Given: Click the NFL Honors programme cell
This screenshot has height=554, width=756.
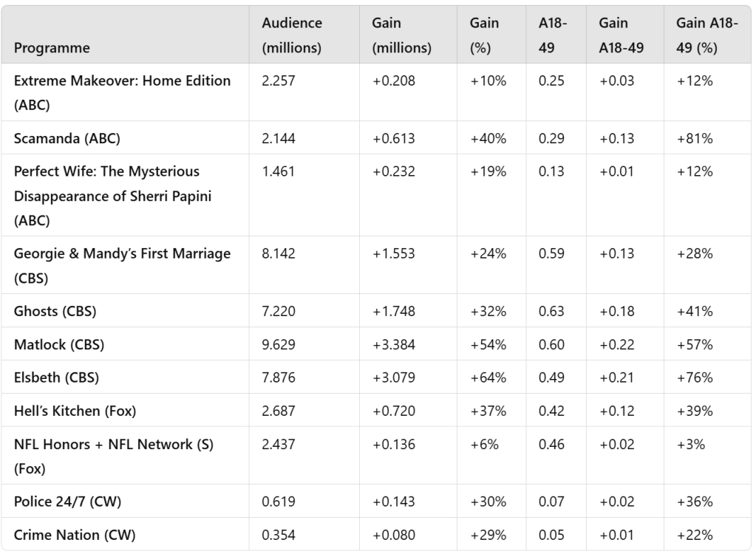Looking at the screenshot, I should click(109, 456).
